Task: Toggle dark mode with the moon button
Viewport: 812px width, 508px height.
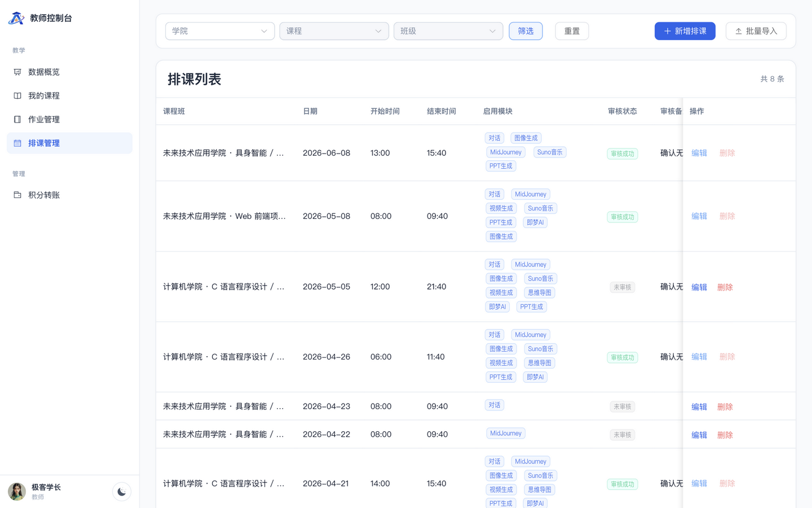Action: tap(122, 492)
